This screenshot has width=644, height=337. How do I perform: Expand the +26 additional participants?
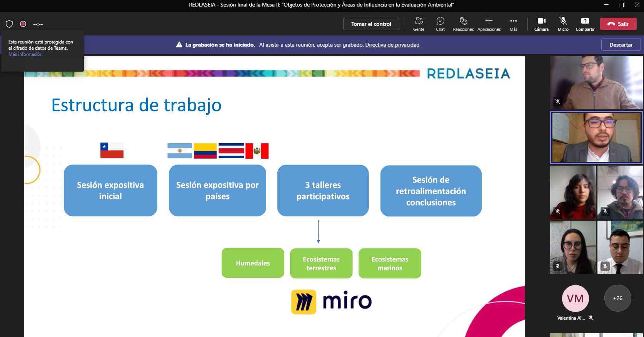tap(617, 298)
